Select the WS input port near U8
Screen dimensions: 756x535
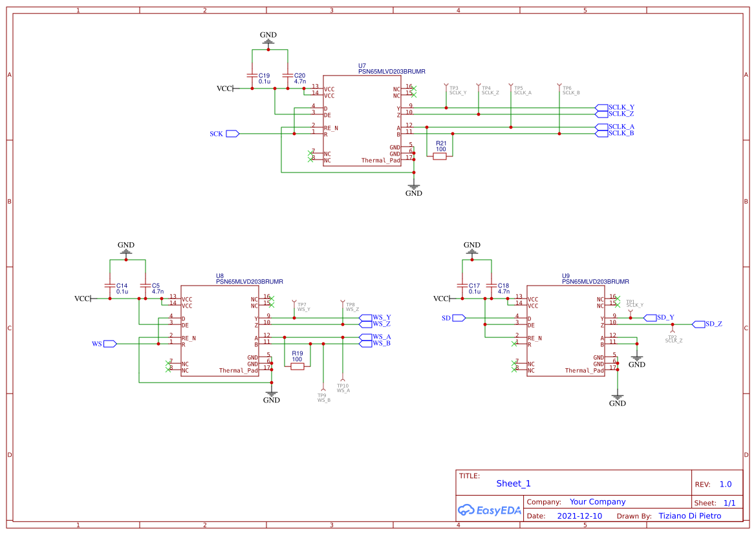[x=110, y=343]
